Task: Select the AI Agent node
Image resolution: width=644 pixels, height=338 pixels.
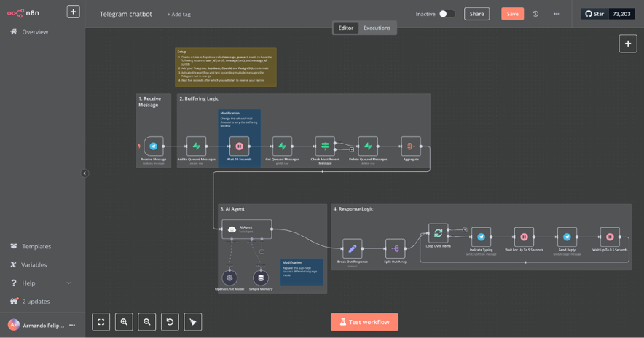Action: coord(246,229)
